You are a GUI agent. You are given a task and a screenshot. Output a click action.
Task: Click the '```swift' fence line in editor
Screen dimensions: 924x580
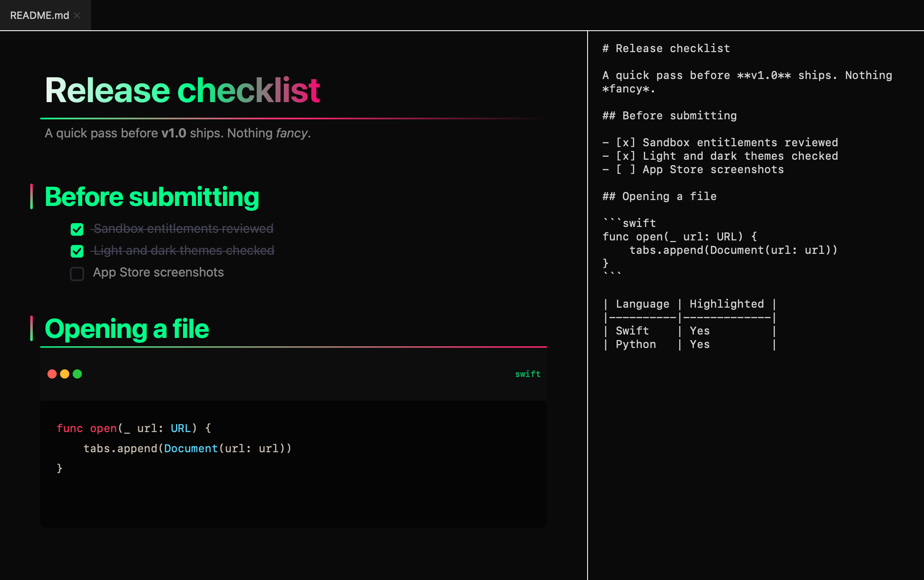click(x=629, y=222)
